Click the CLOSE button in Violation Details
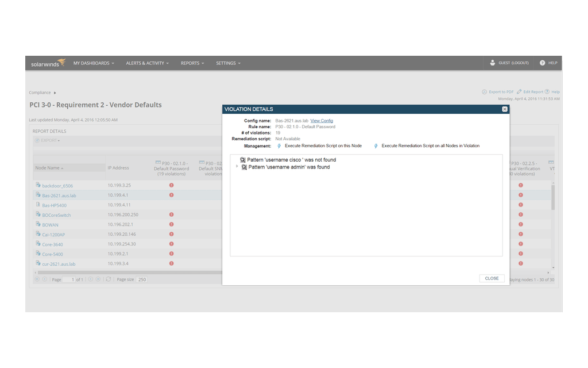 click(x=492, y=278)
